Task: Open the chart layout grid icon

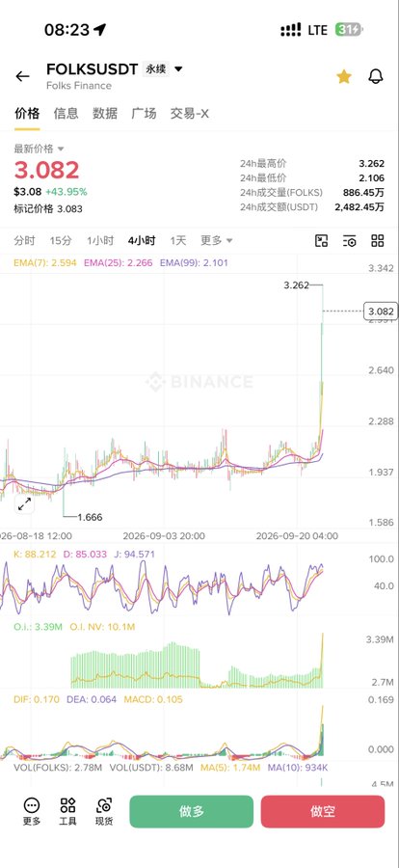Action: pyautogui.click(x=378, y=240)
